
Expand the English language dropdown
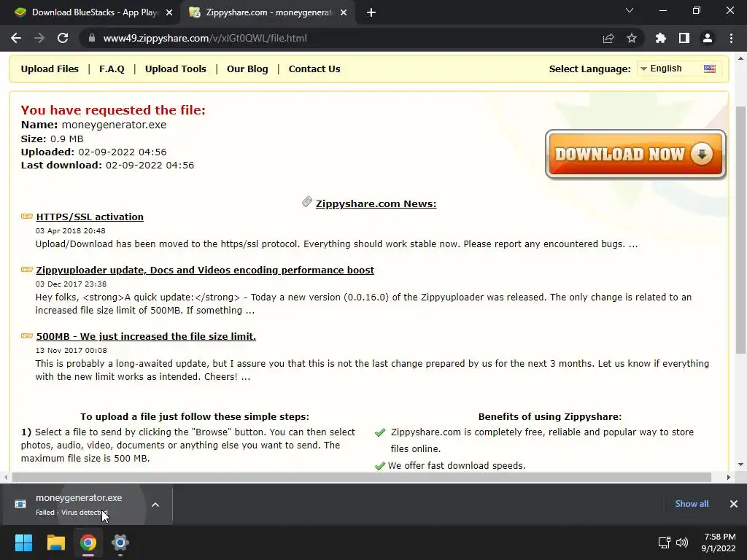(x=679, y=69)
